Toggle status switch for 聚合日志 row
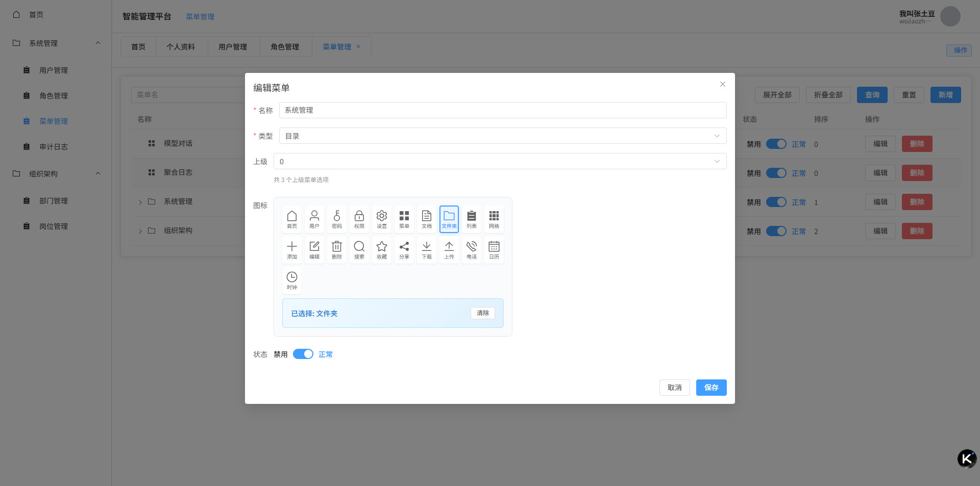The width and height of the screenshot is (980, 486). tap(776, 173)
